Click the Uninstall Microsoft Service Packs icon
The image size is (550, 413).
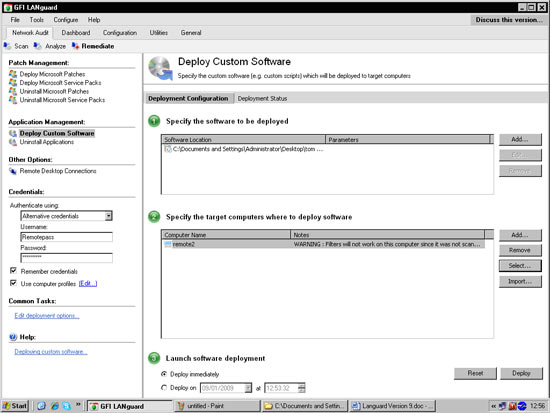click(13, 100)
